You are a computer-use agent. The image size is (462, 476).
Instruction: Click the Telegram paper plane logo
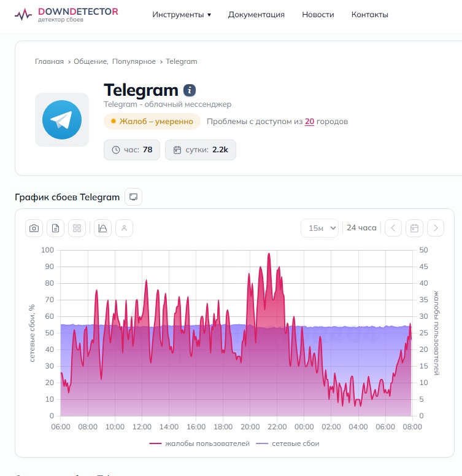[x=61, y=120]
